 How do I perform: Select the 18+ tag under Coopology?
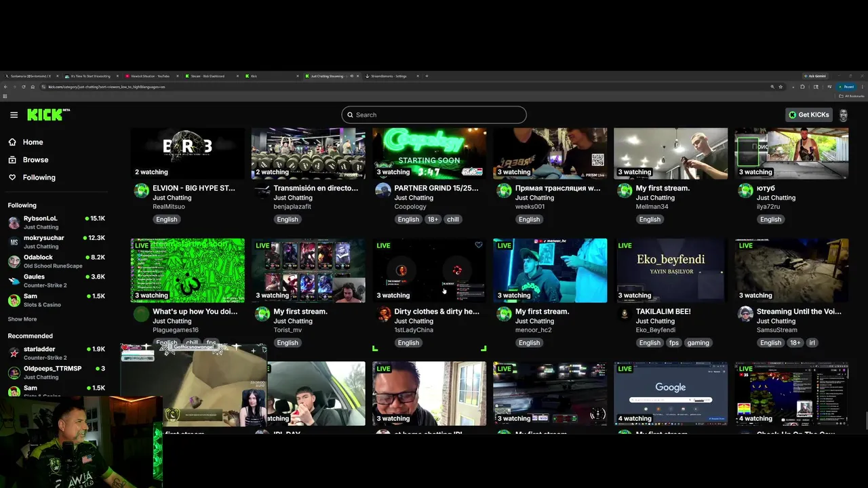(x=433, y=220)
